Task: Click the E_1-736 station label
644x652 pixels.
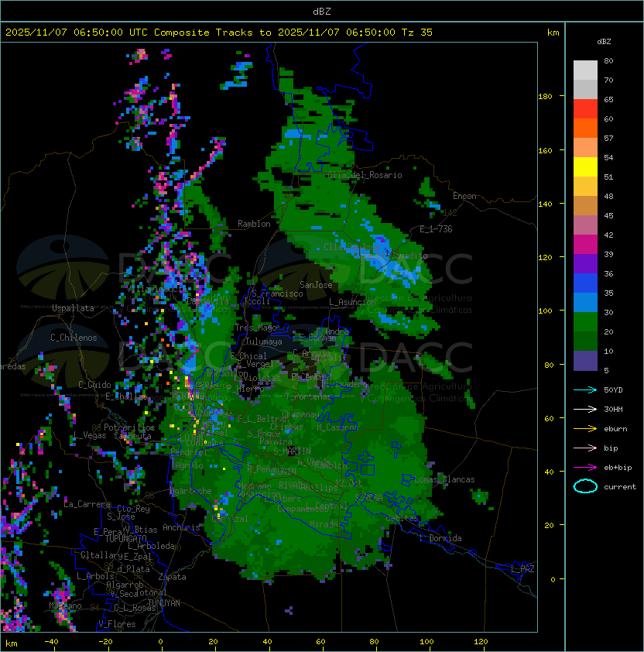Action: [436, 229]
